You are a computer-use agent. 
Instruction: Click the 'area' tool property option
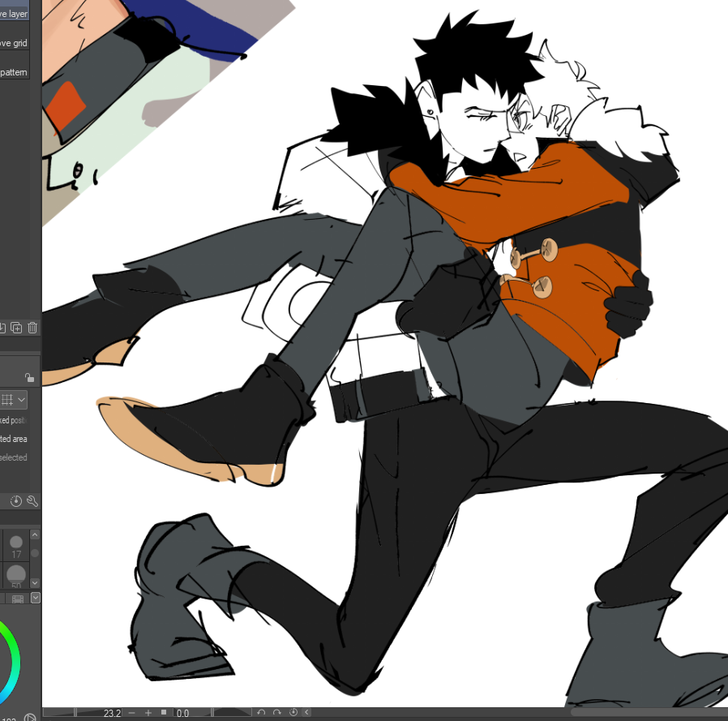[14, 439]
